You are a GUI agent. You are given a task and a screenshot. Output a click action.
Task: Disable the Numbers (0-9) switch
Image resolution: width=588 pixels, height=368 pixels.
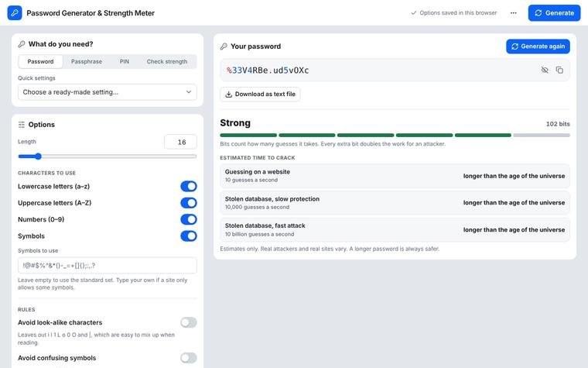click(x=189, y=219)
